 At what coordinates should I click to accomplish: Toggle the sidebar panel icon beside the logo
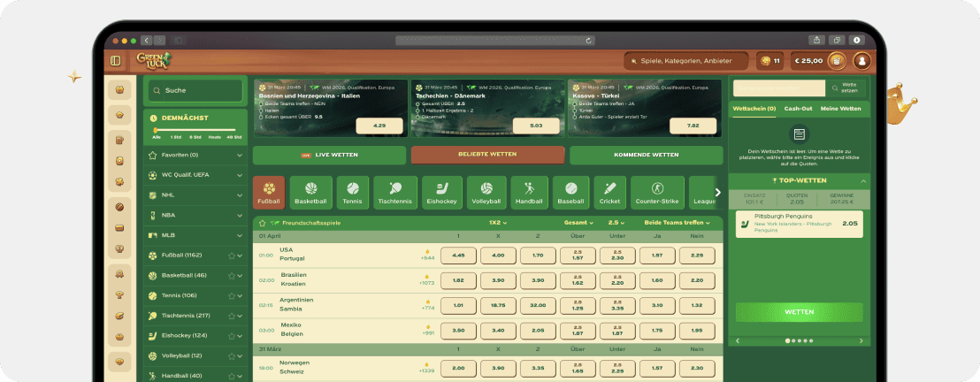[115, 61]
